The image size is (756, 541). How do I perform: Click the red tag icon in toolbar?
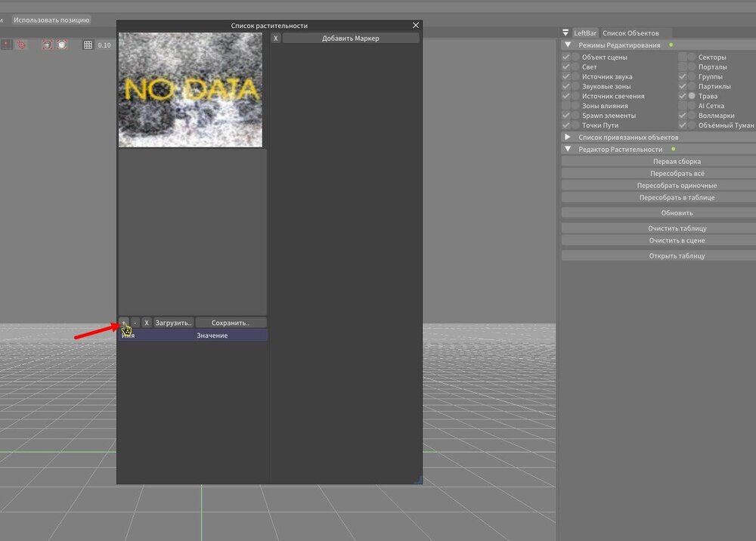(x=20, y=45)
